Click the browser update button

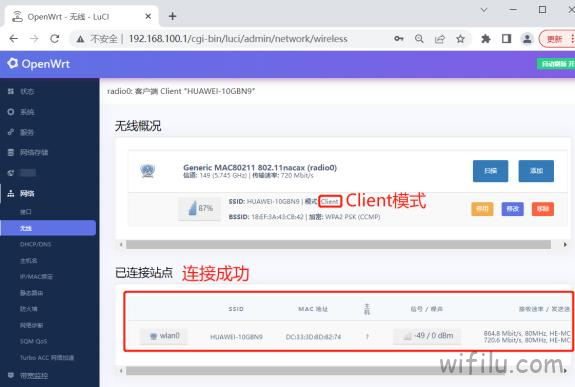(557, 39)
